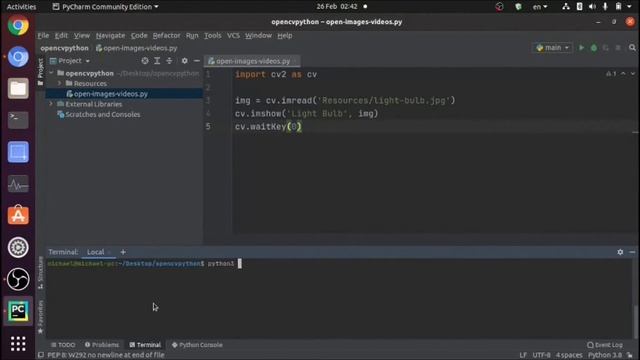Collapse all in Project panel toolbar
This screenshot has width=640, height=360.
[x=169, y=61]
